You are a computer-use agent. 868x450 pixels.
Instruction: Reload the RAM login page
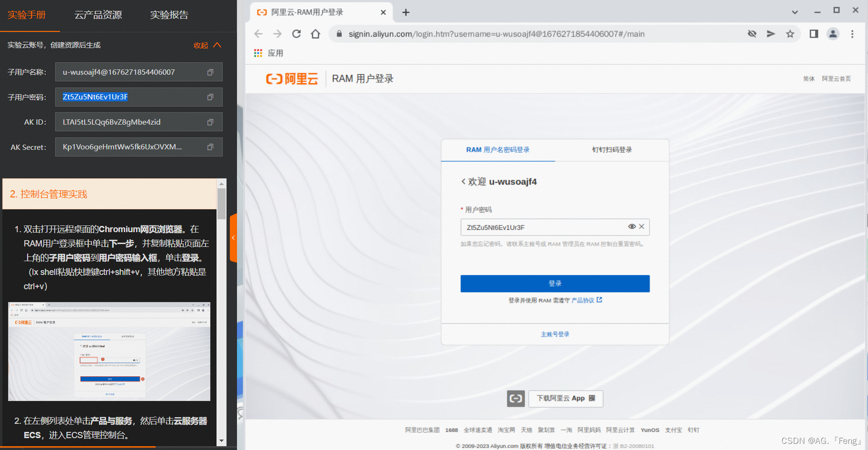point(296,34)
